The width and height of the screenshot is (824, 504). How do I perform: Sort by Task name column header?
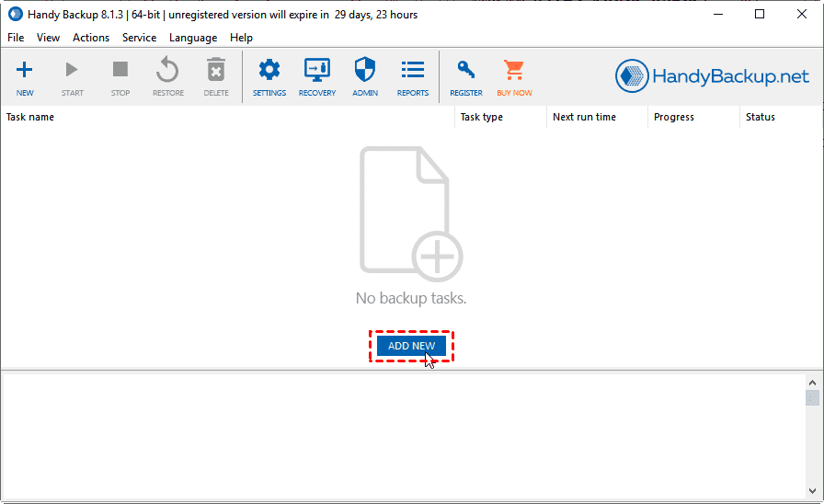(x=227, y=117)
